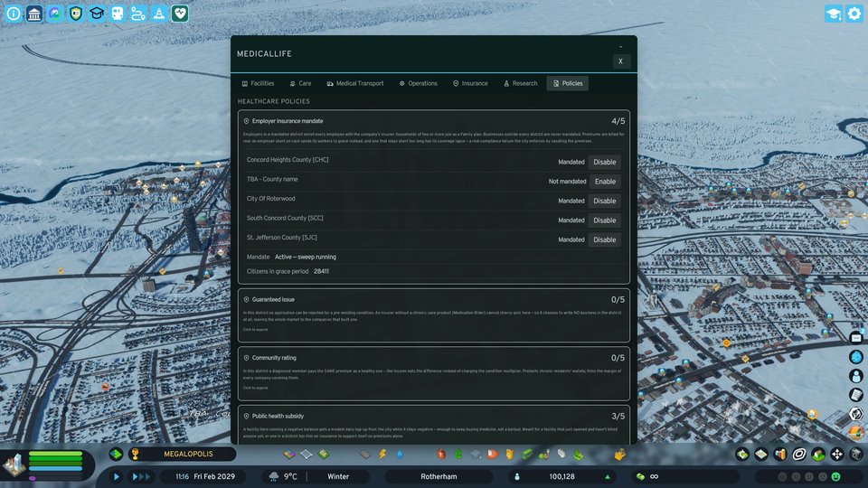The image size is (868, 488).
Task: Expand the Community rating policy
Action: 434,373
